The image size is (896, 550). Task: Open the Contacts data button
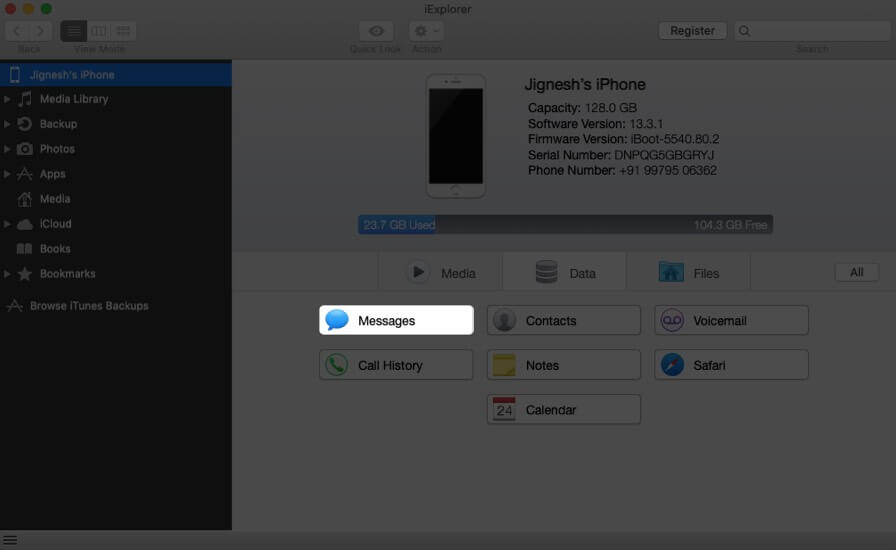pyautogui.click(x=563, y=320)
